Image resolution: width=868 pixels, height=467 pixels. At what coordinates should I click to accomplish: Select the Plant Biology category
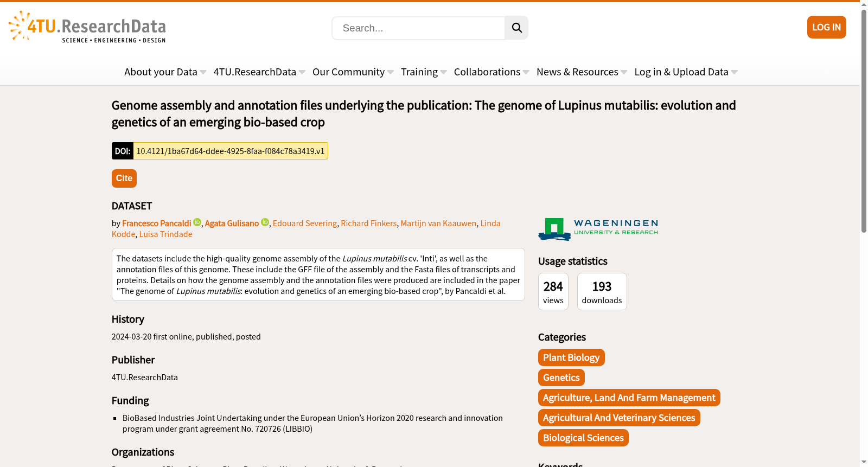click(x=571, y=357)
